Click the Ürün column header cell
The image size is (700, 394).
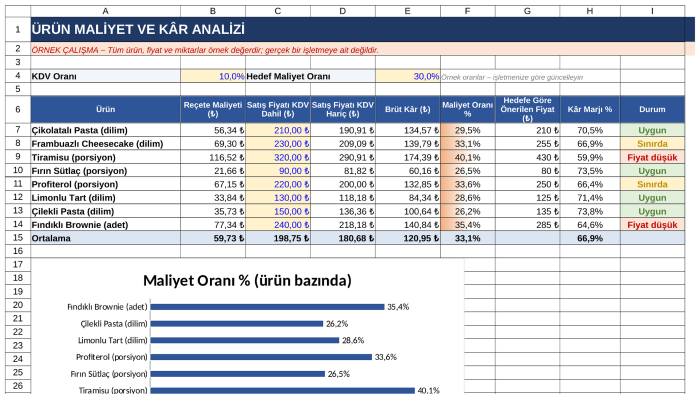tap(105, 109)
